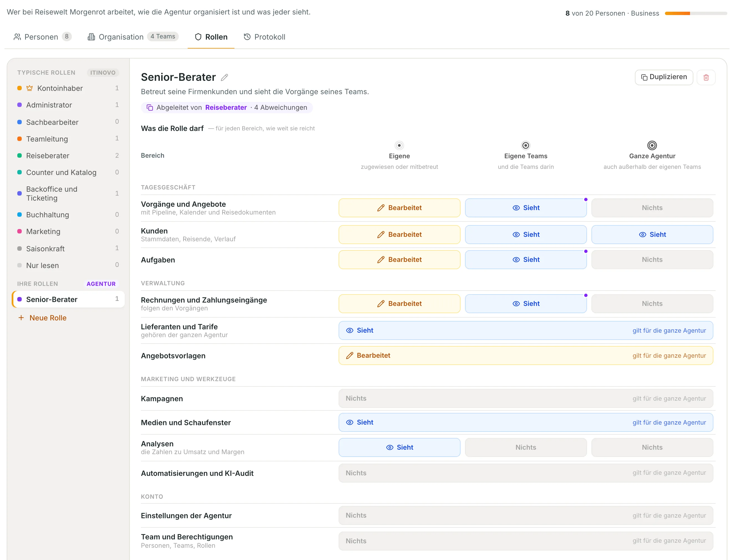Open the Reiseberater parent role link

pyautogui.click(x=226, y=107)
